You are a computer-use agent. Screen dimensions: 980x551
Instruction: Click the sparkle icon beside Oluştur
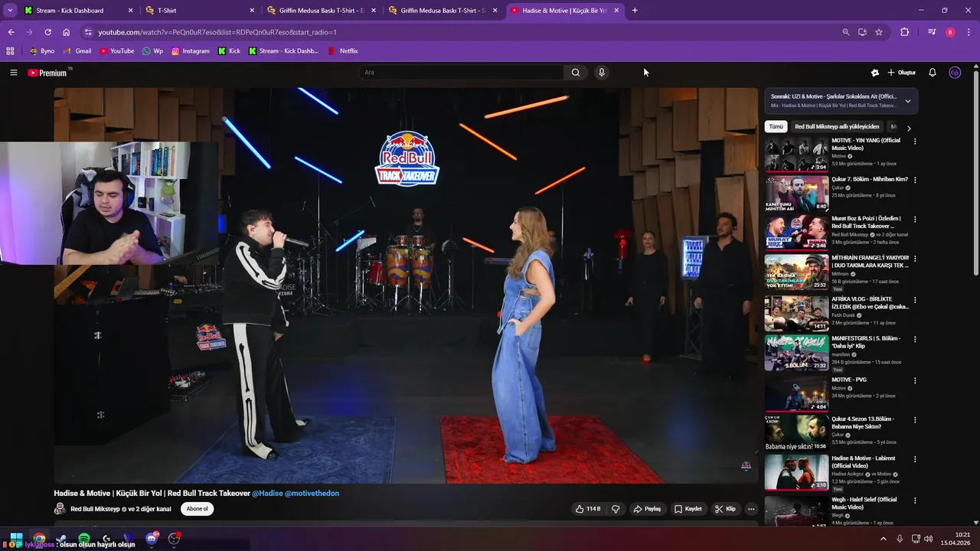click(875, 73)
